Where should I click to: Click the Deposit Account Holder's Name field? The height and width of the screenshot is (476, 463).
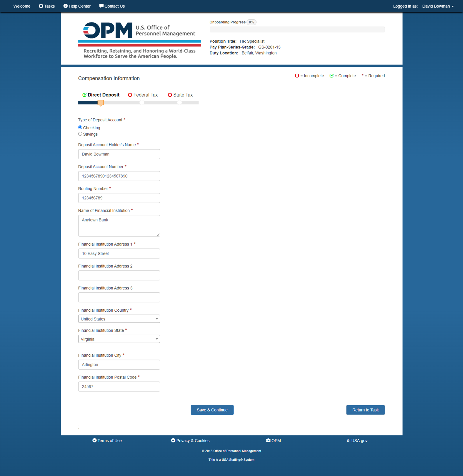119,154
